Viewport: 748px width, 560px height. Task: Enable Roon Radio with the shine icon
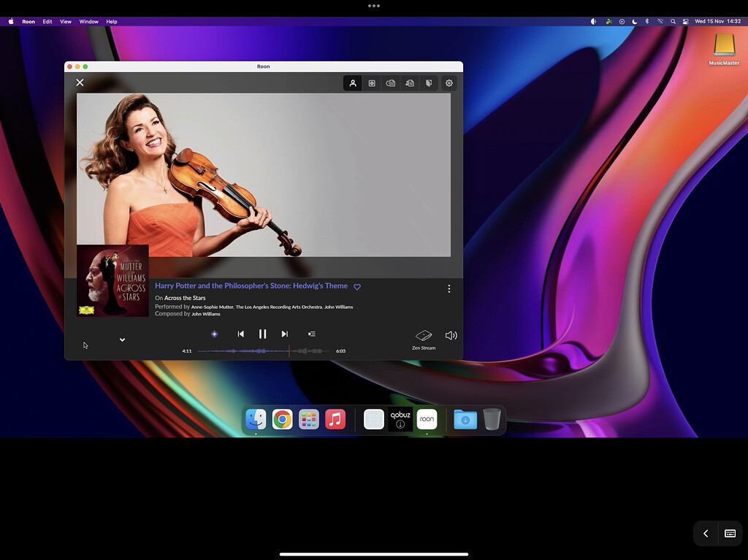[x=215, y=334]
